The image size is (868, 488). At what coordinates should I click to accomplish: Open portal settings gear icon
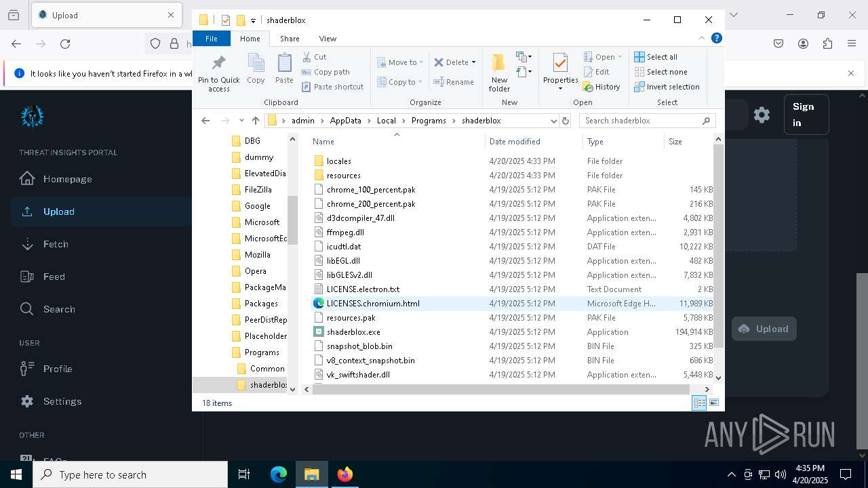762,115
